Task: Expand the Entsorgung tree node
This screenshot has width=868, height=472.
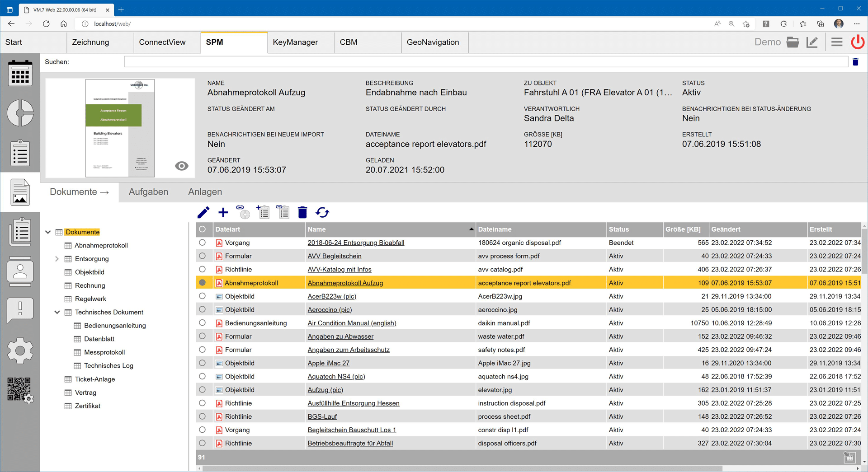Action: [57, 259]
